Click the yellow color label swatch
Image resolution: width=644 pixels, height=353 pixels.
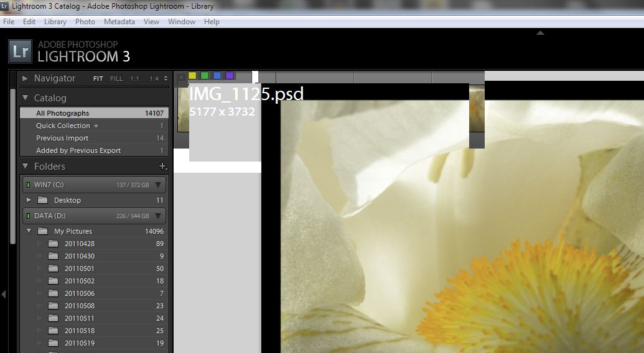[192, 76]
